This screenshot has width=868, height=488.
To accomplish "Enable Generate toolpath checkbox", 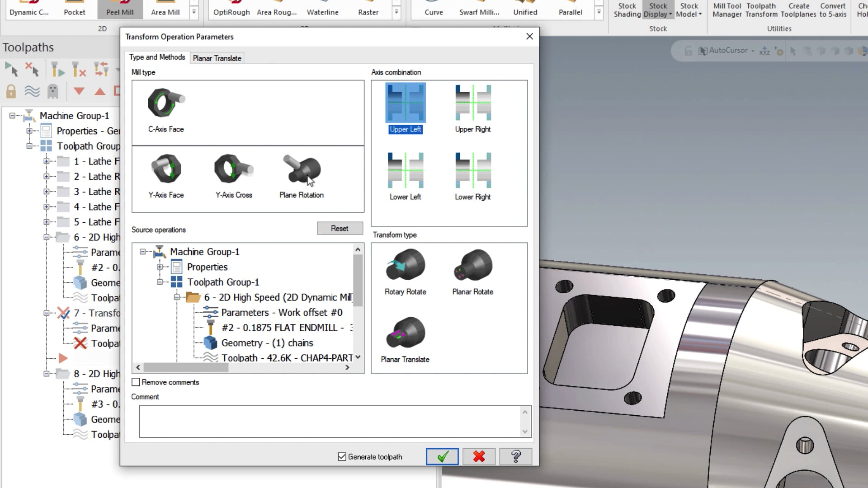I will (342, 457).
